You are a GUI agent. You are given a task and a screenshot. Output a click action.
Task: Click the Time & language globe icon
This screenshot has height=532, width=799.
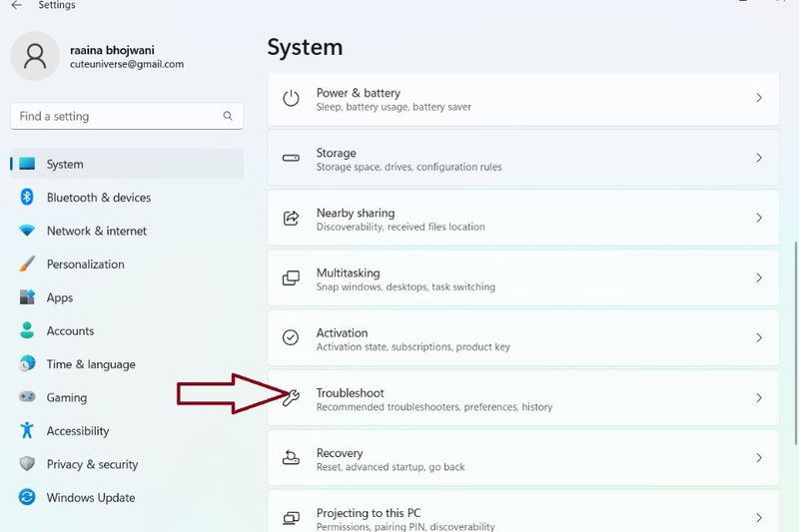(x=27, y=364)
